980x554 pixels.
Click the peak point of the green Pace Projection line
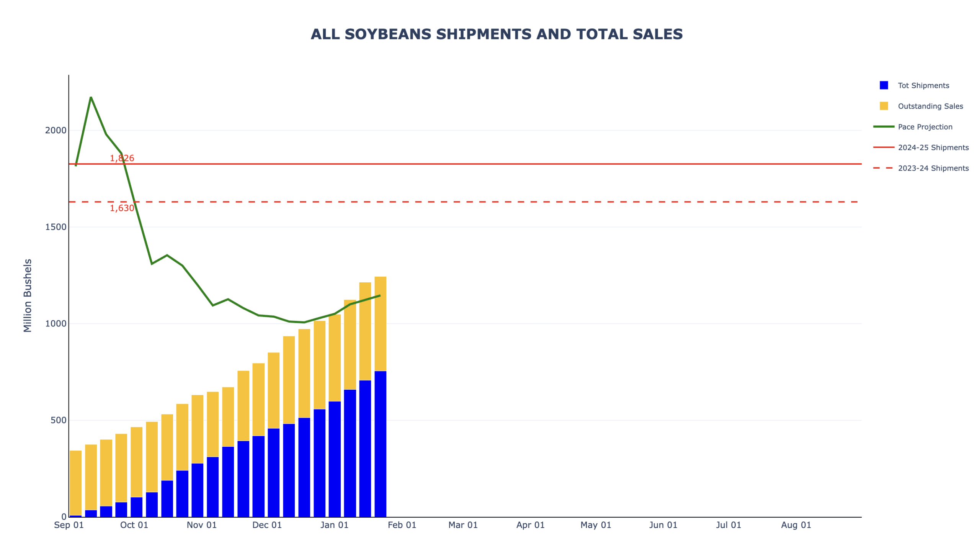click(x=91, y=97)
